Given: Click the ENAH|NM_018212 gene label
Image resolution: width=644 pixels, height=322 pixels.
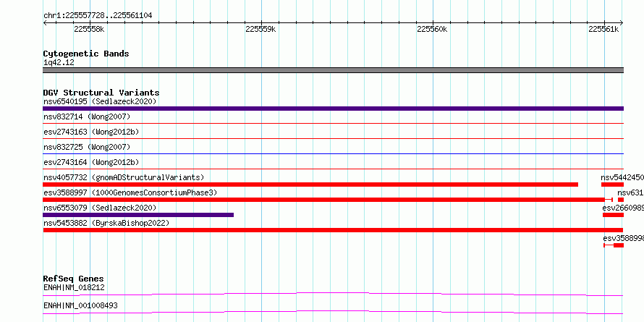Looking at the screenshot, I should (74, 287).
